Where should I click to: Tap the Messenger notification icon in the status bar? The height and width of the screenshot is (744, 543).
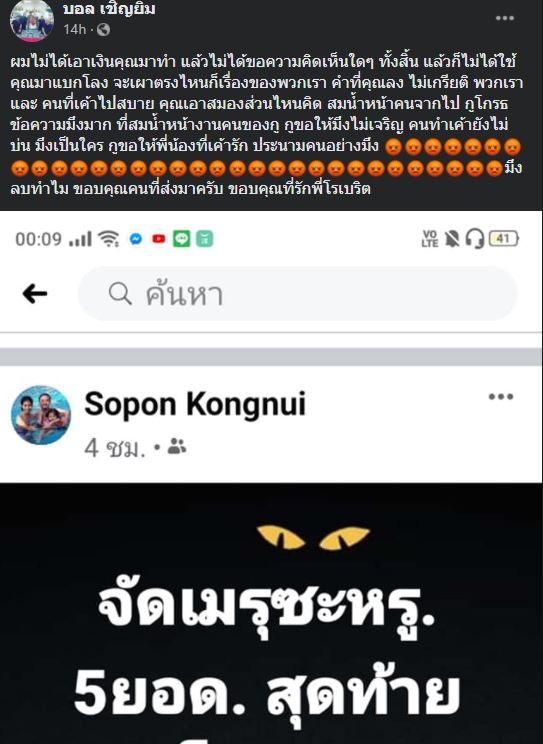pyautogui.click(x=136, y=239)
